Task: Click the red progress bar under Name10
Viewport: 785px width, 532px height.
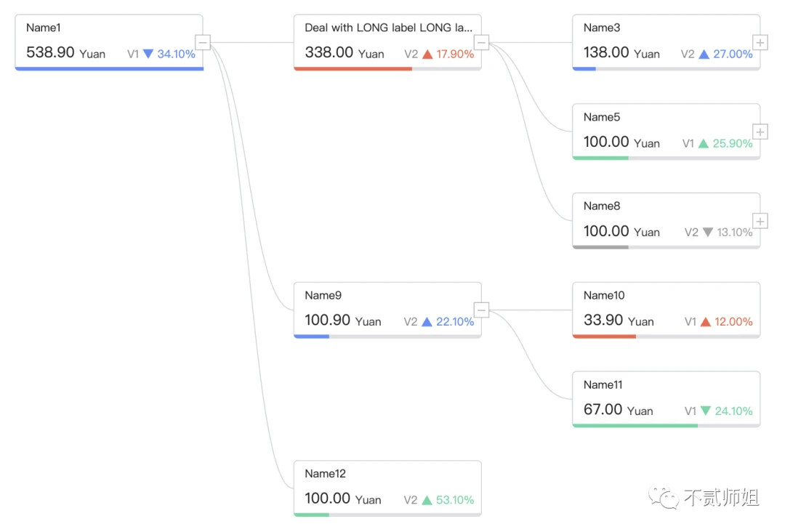Action: click(x=604, y=336)
